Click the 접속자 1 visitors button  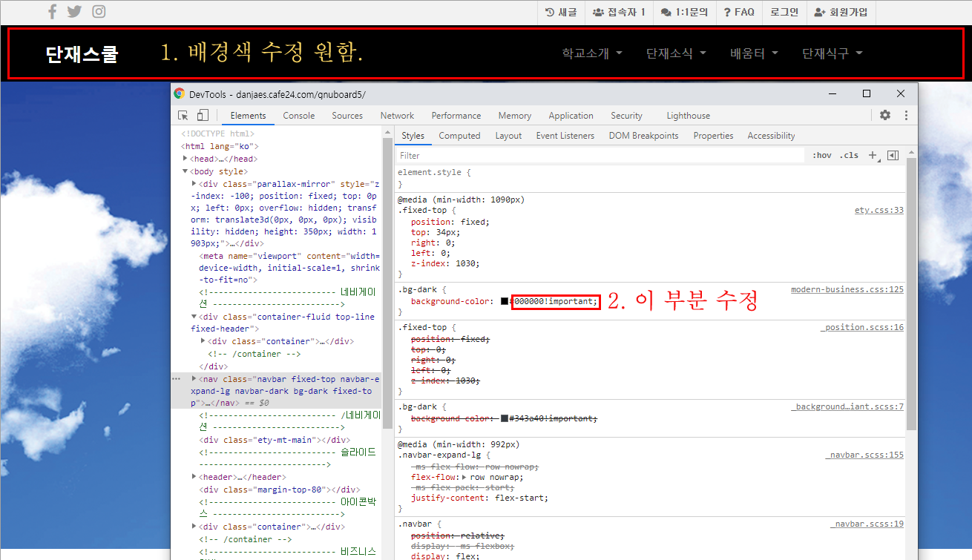tap(619, 12)
